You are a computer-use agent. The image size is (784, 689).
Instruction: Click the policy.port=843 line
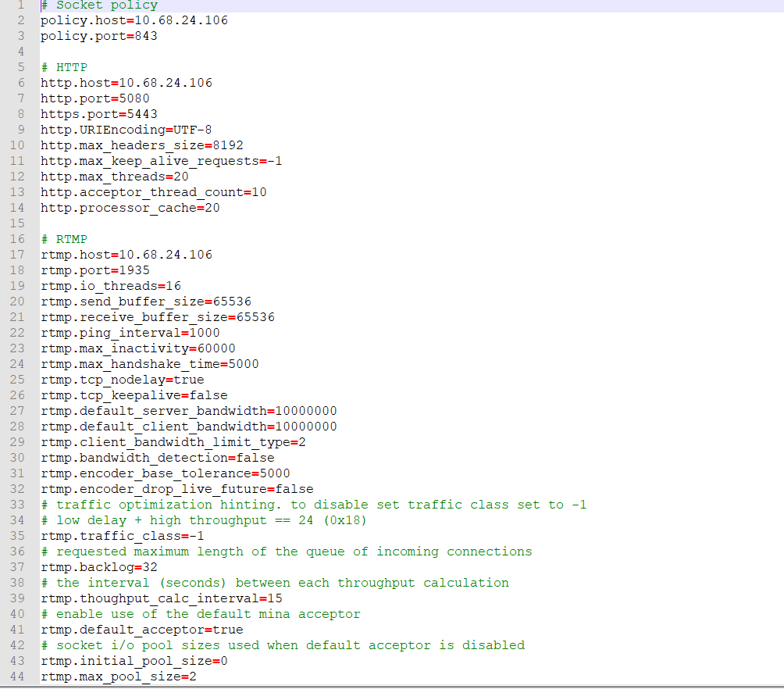[x=99, y=37]
